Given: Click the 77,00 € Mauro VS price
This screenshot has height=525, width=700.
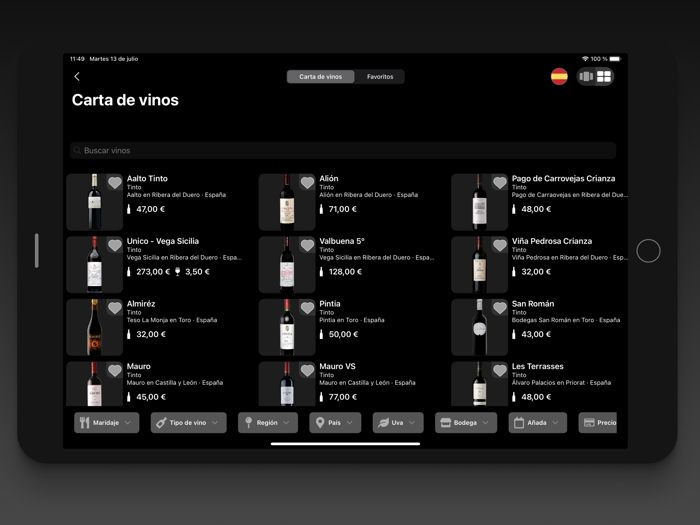Looking at the screenshot, I should tap(343, 397).
